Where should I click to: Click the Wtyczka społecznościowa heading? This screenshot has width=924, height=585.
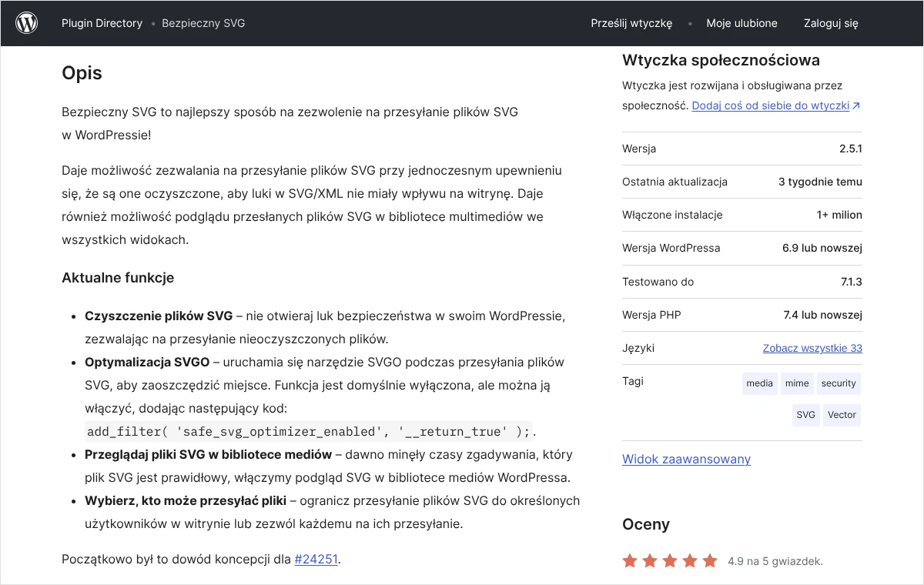(721, 60)
